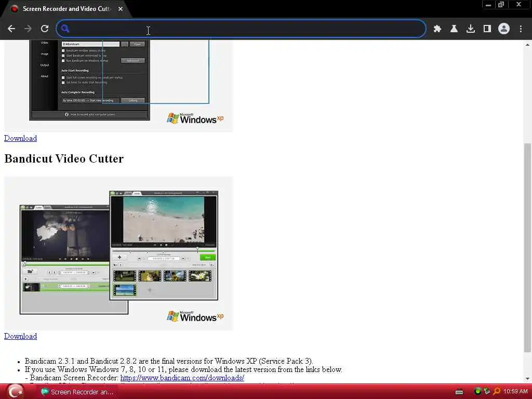
Task: Click the 'Bandicam Screen Recorder:' label text
Action: click(x=74, y=378)
